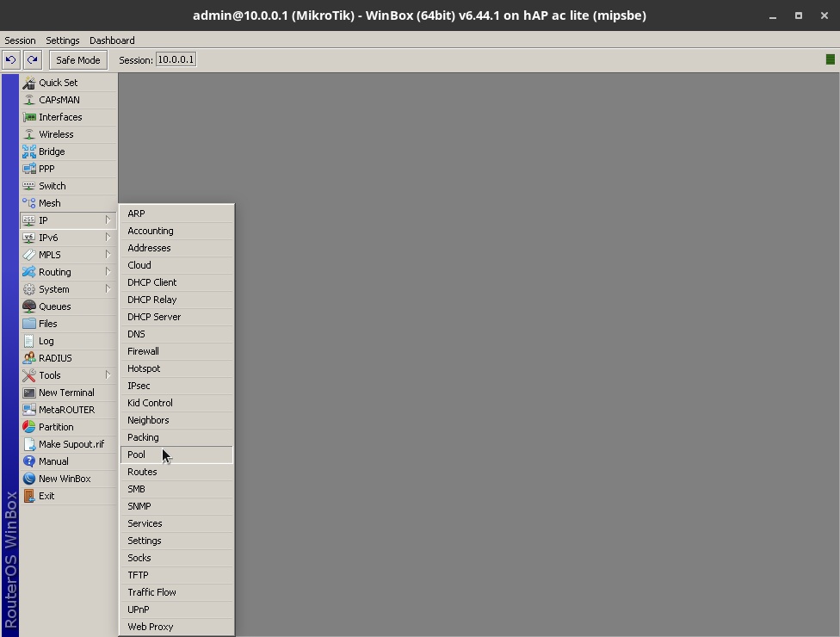Viewport: 840px width, 637px height.
Task: Open Traffic Flow in IP submenu
Action: pyautogui.click(x=176, y=592)
